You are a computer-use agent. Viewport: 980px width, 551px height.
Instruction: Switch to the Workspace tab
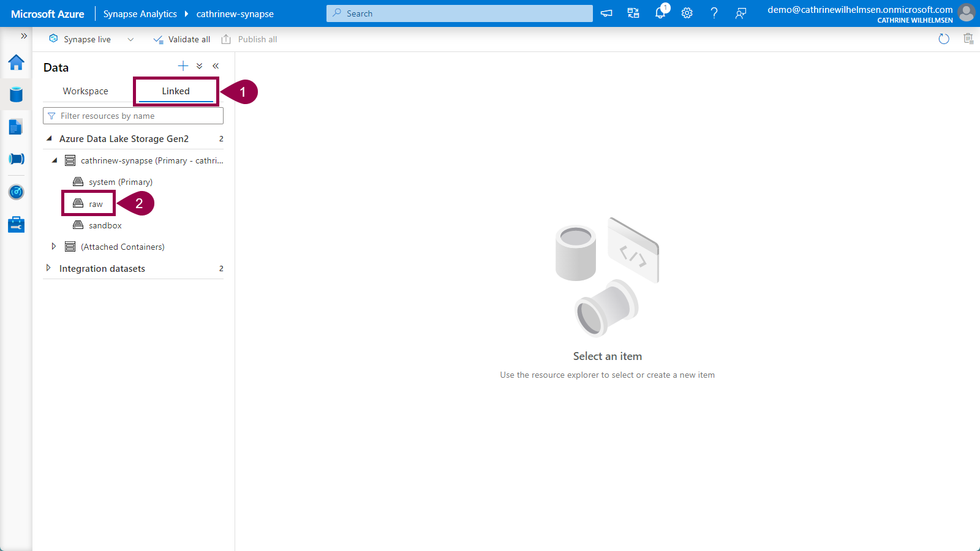(x=85, y=91)
